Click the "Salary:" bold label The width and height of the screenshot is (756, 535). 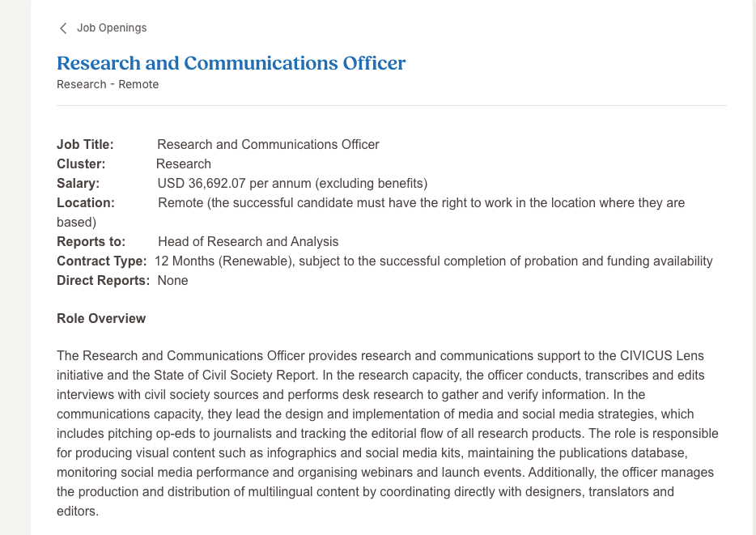(78, 184)
